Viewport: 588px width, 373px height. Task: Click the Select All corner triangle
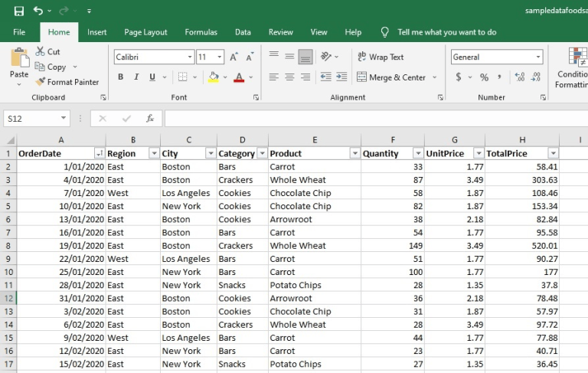point(10,140)
